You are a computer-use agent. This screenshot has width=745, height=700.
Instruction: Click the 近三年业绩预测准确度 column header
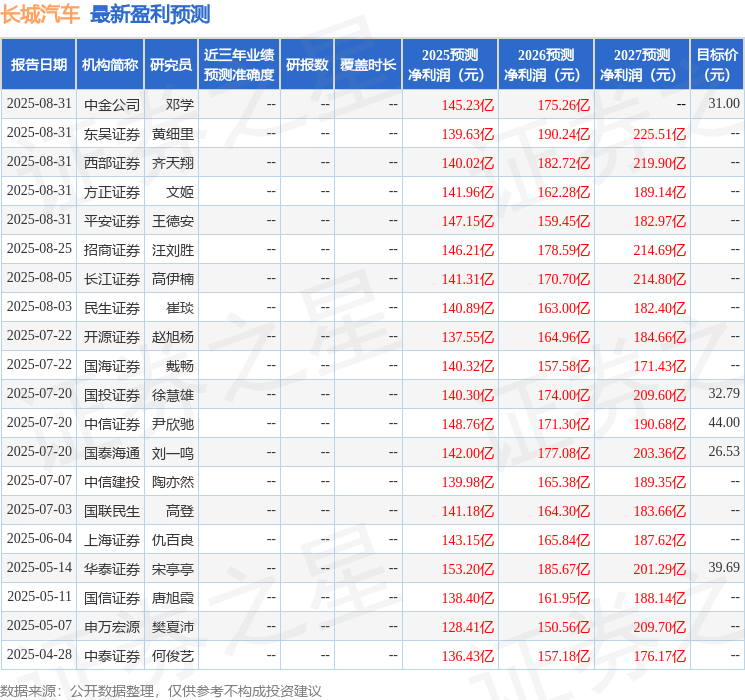tap(239, 64)
